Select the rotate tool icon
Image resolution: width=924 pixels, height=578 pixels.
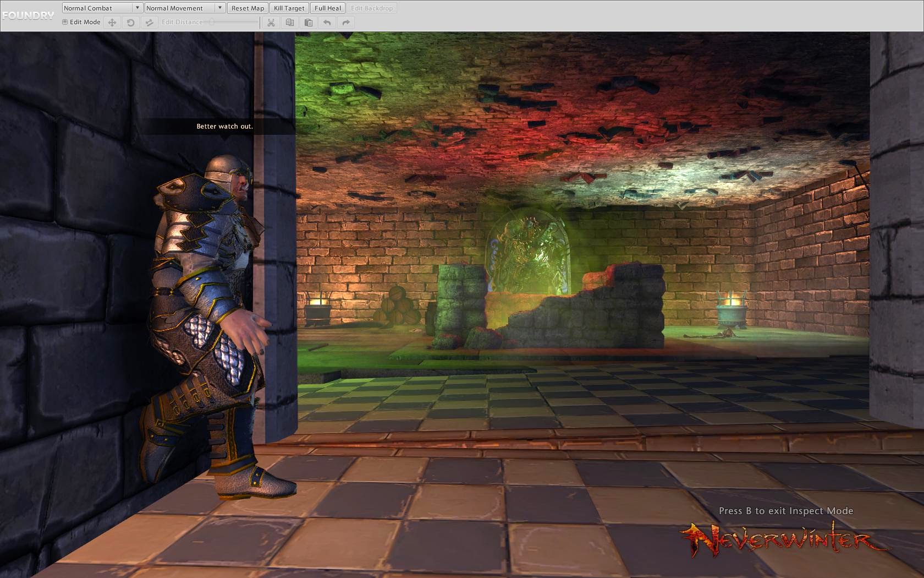point(130,23)
